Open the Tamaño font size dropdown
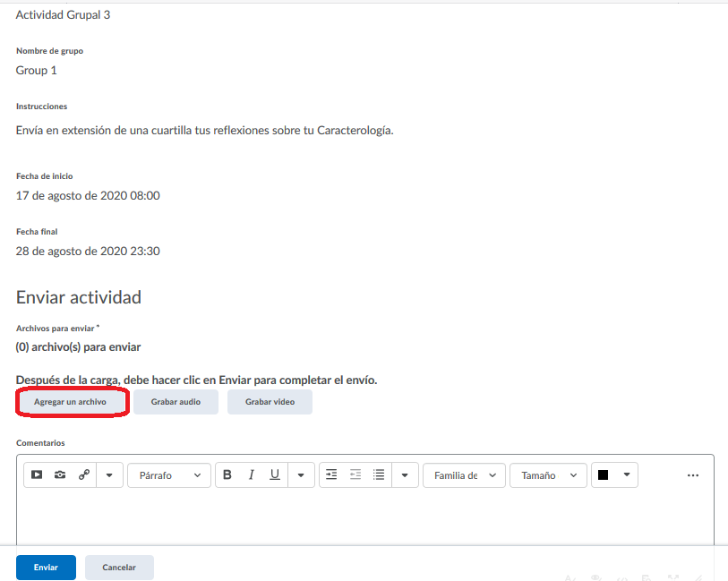This screenshot has width=728, height=581. point(548,475)
